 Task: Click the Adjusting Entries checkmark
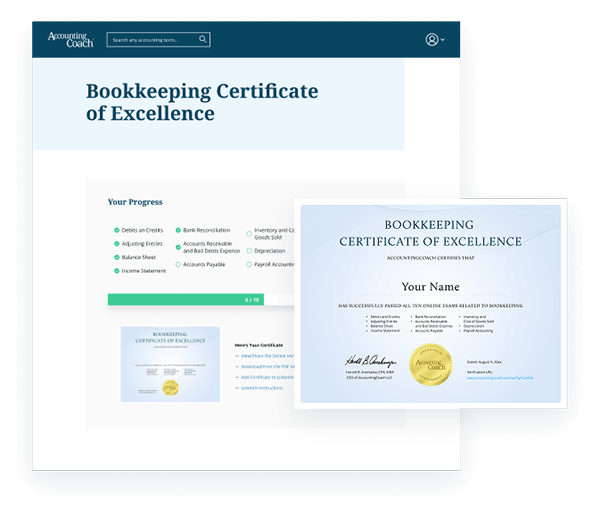(117, 243)
